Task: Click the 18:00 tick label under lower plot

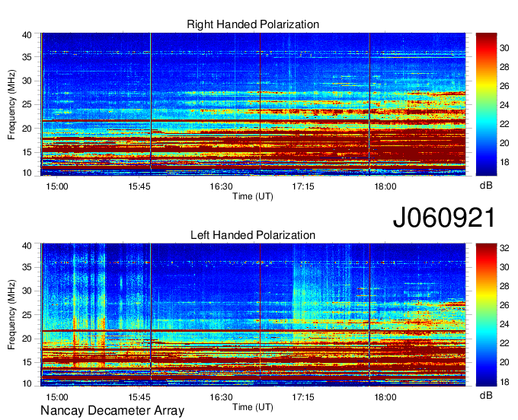Action: click(385, 397)
